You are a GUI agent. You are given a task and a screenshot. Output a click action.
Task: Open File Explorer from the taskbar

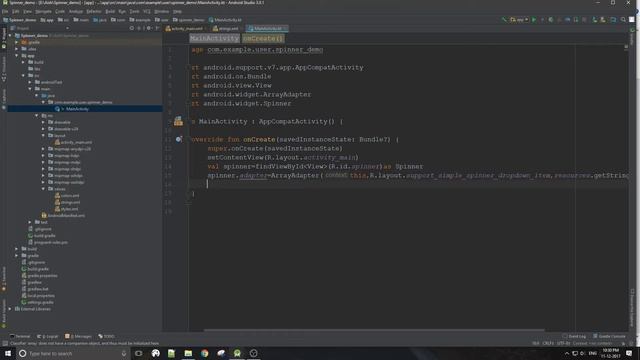[x=188, y=353]
